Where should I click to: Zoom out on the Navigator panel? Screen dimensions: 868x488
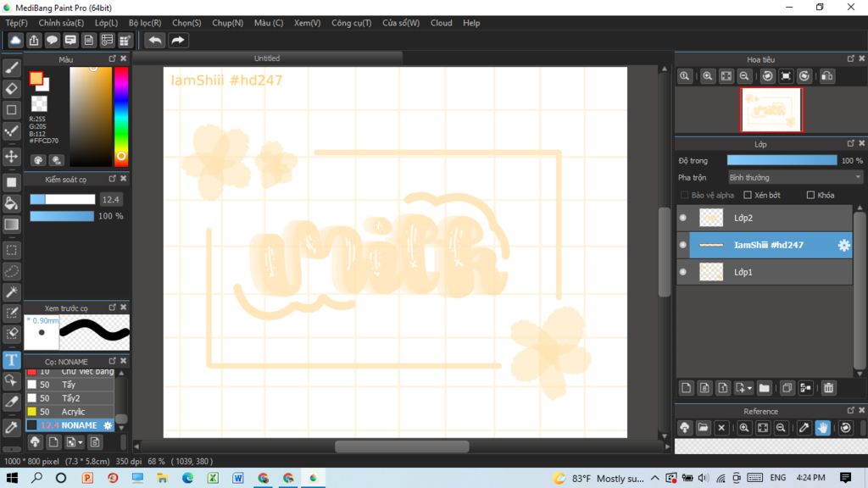(744, 76)
